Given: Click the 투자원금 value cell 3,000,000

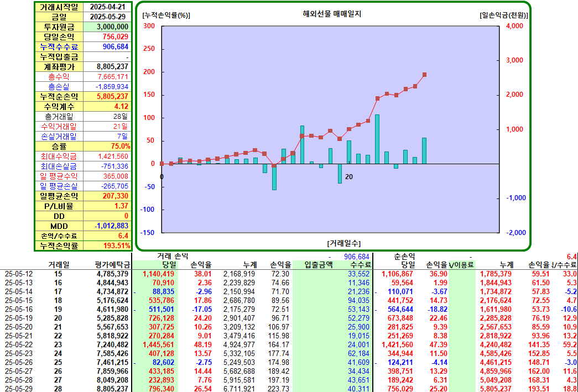Looking at the screenshot, I should [107, 27].
